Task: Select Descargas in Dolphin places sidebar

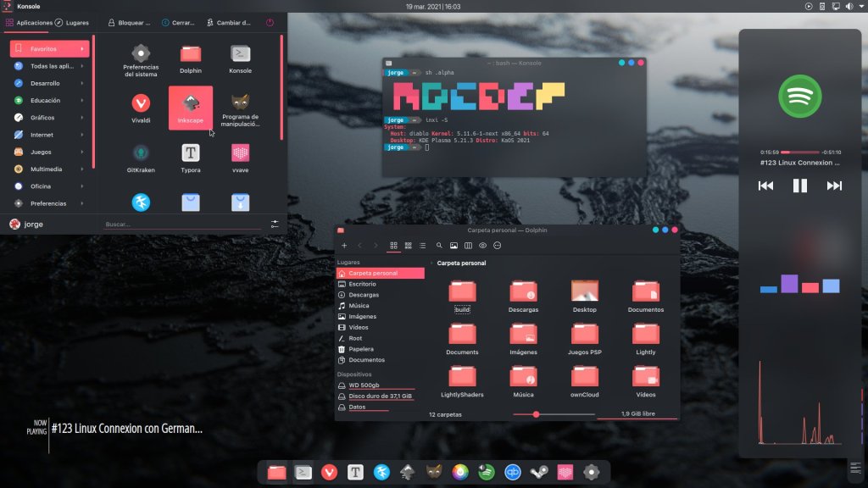Action: click(x=364, y=295)
